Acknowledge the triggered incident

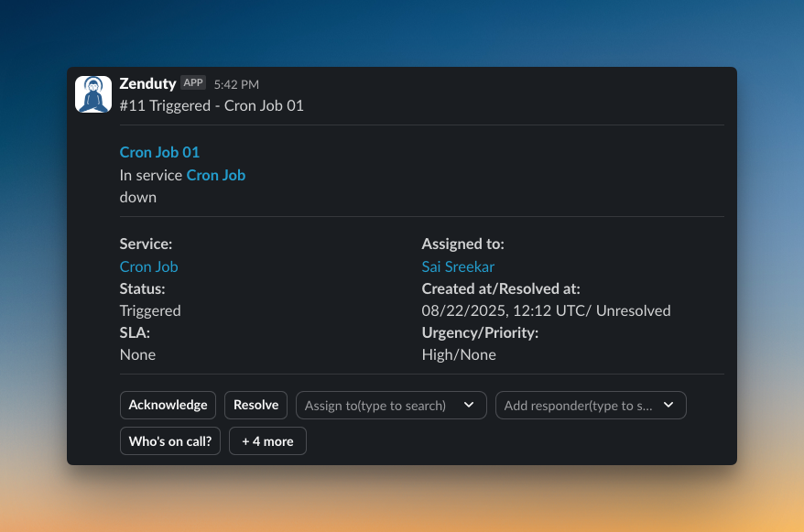168,405
